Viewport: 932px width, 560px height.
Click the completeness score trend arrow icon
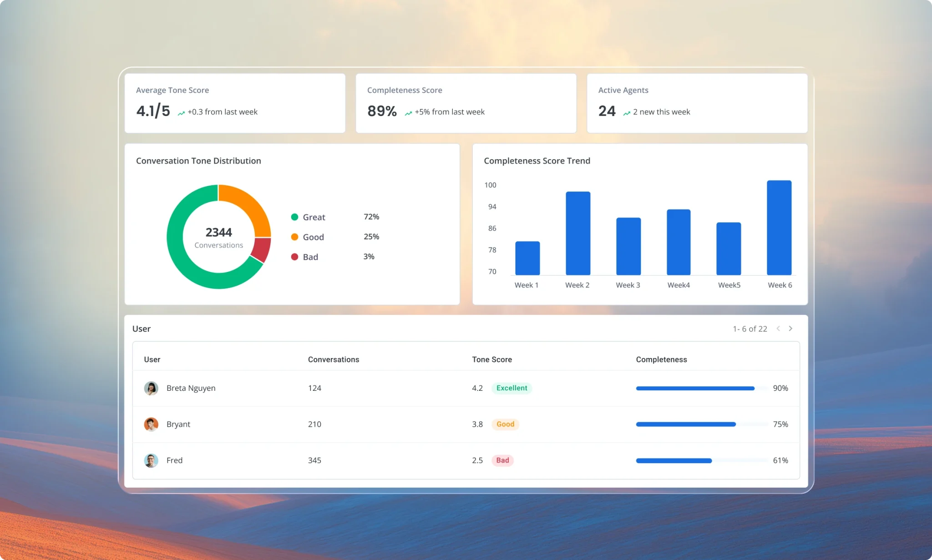(408, 113)
